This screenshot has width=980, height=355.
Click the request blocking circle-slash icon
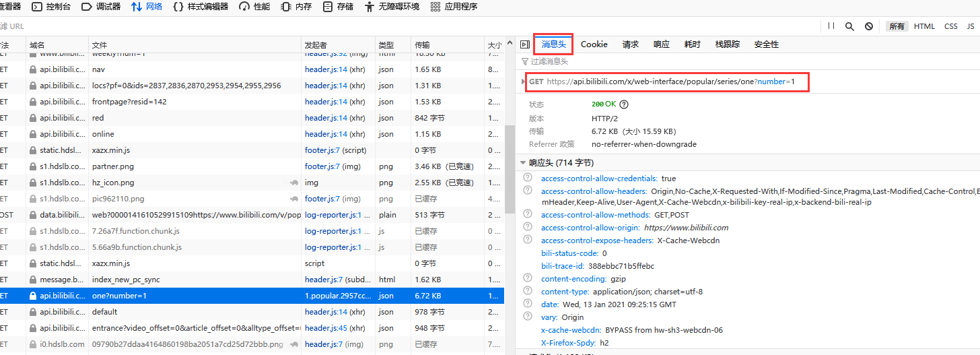tap(869, 26)
